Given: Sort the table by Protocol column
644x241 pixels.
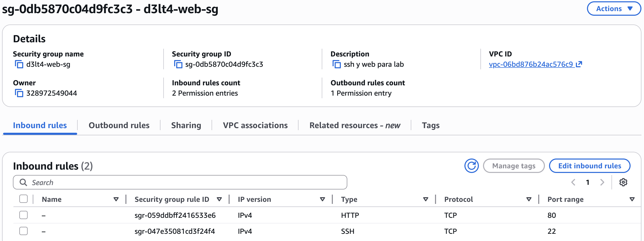Looking at the screenshot, I should pos(529,199).
